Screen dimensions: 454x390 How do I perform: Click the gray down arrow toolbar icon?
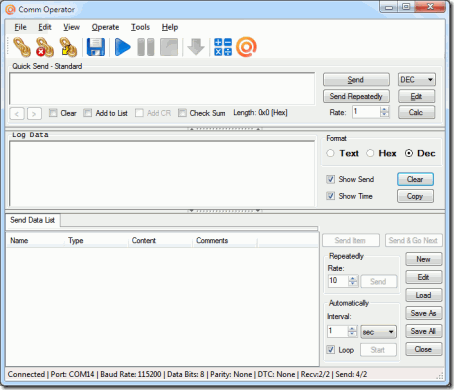click(196, 47)
